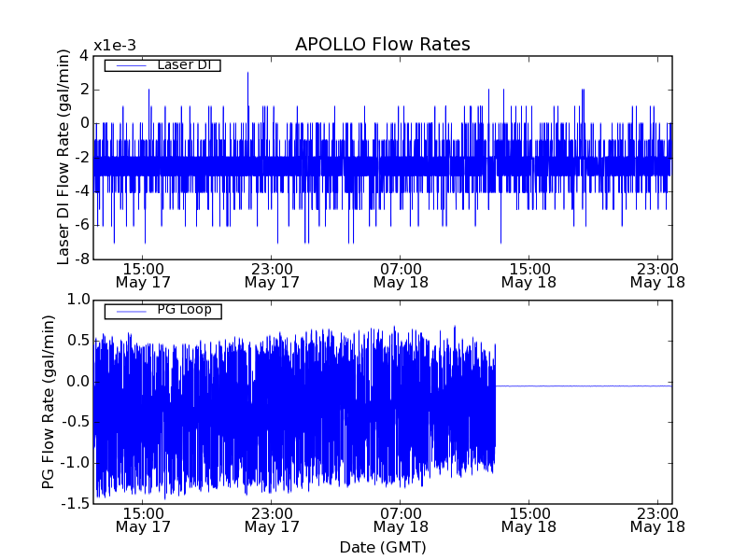
Task: Click top plot's "23:00 May 17" tick label
Action: click(271, 274)
